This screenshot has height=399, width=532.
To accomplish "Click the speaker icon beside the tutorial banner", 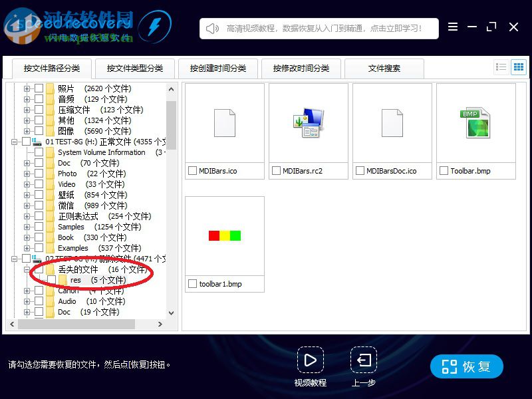I will tap(211, 27).
